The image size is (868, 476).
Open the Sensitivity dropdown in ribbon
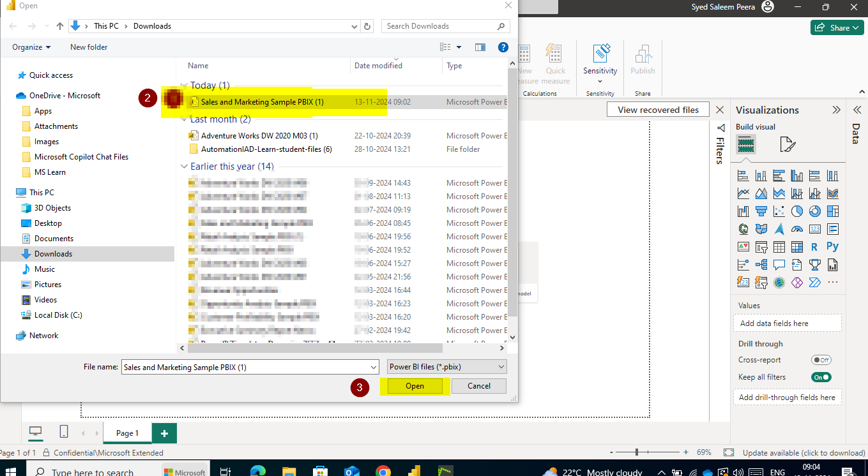[x=600, y=81]
